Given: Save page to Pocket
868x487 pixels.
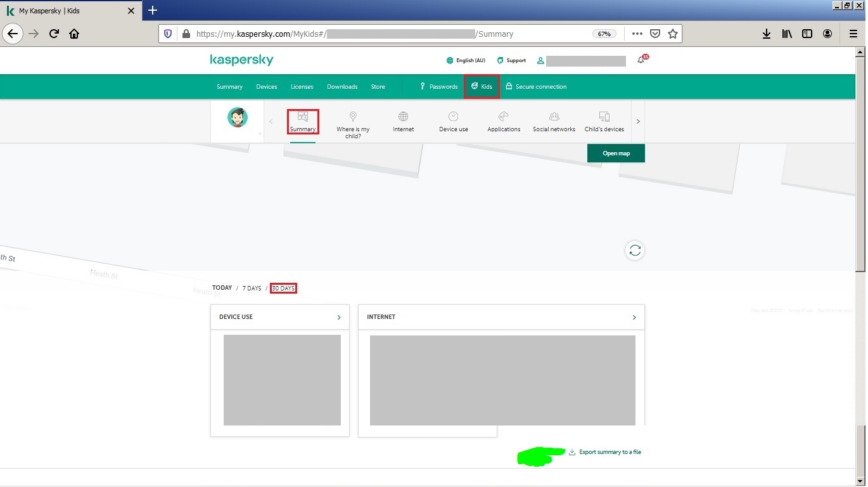Looking at the screenshot, I should 656,34.
